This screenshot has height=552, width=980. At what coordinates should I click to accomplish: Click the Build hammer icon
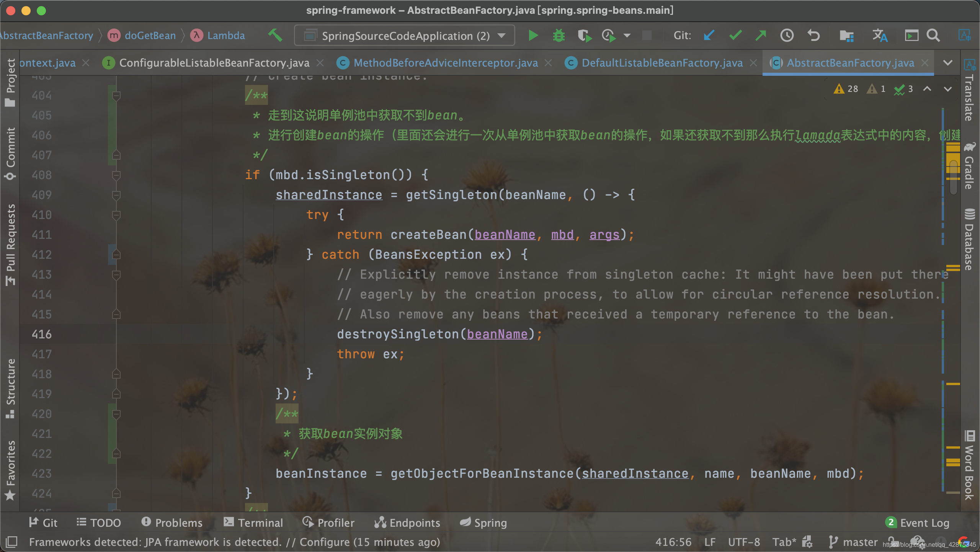275,36
